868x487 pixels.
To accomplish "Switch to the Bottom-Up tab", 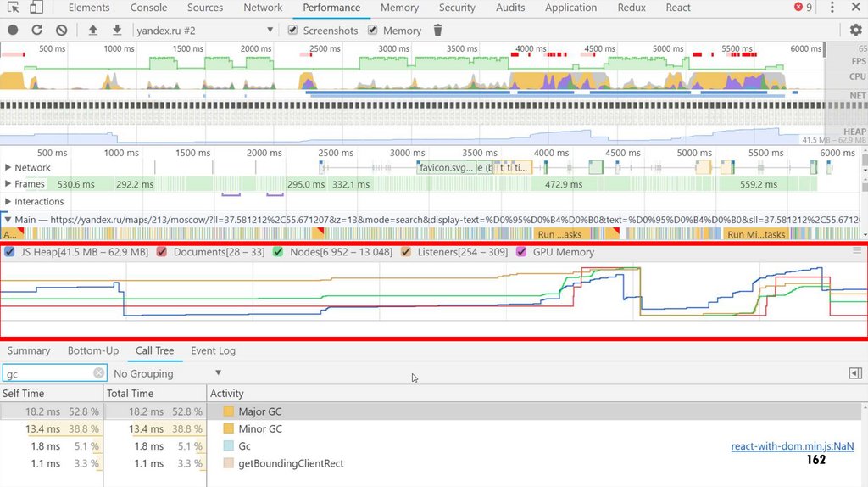I will click(93, 350).
